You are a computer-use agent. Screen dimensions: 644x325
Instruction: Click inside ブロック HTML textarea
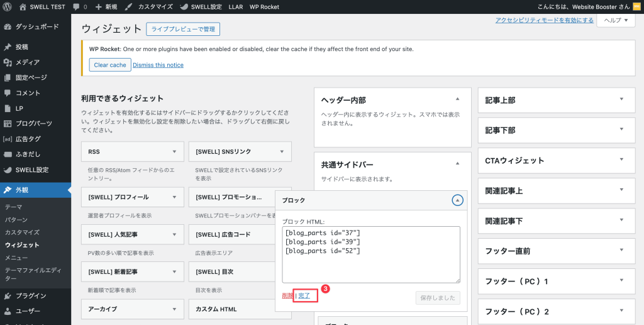click(x=371, y=254)
